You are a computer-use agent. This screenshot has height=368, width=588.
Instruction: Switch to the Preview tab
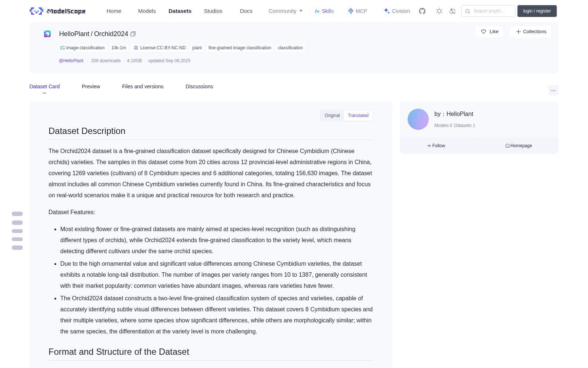click(x=91, y=86)
